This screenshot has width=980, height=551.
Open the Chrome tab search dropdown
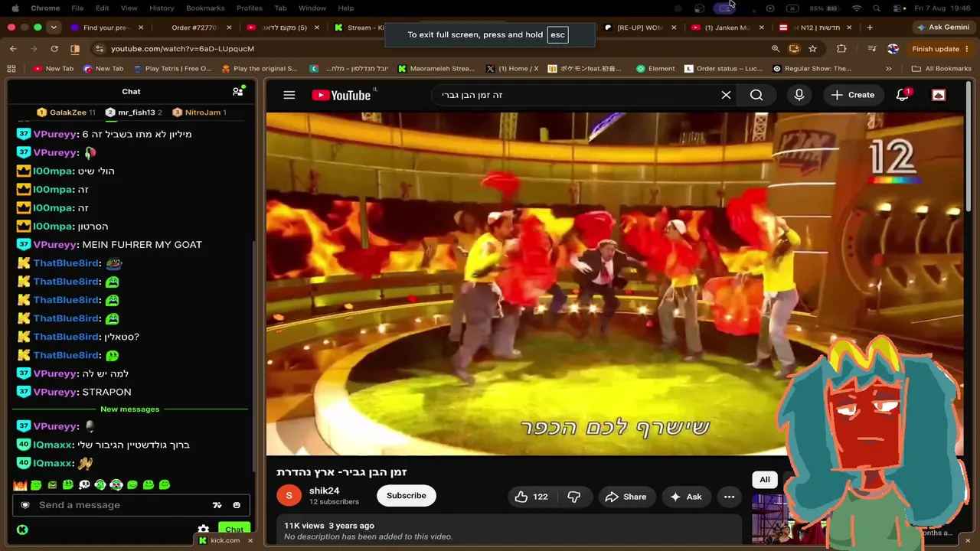(54, 28)
